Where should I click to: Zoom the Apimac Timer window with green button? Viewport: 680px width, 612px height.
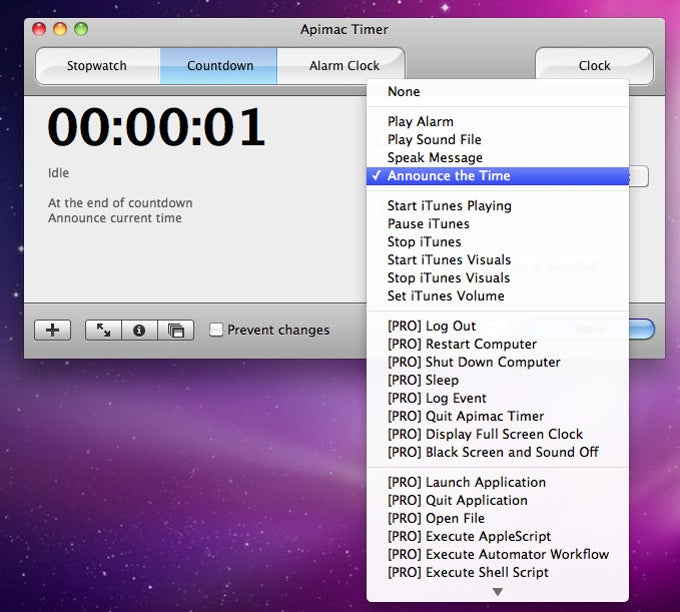81,29
